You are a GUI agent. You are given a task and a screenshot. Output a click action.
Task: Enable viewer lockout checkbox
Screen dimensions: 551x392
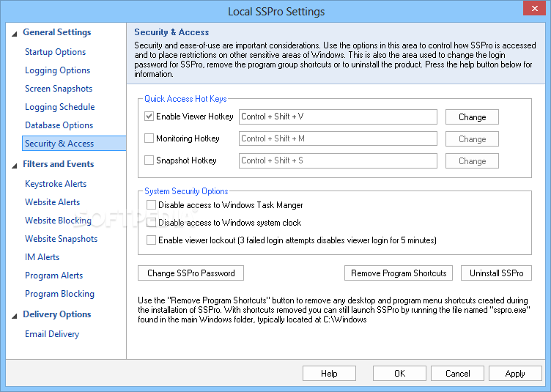click(151, 240)
